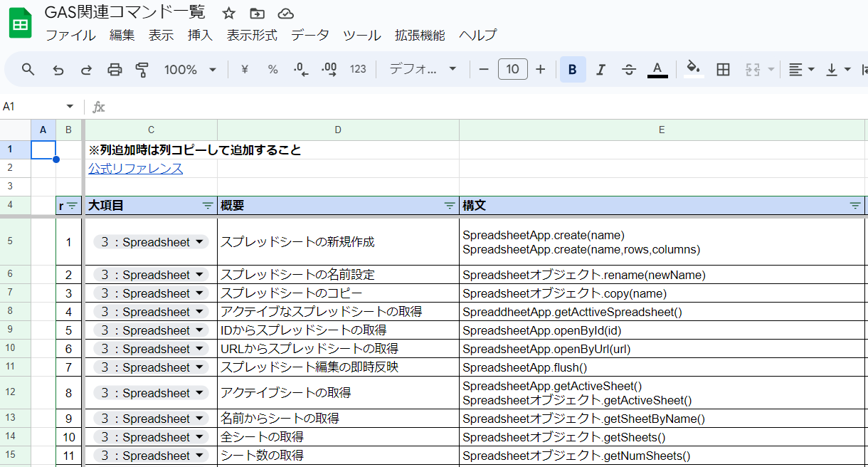Click the undo arrow icon

58,69
